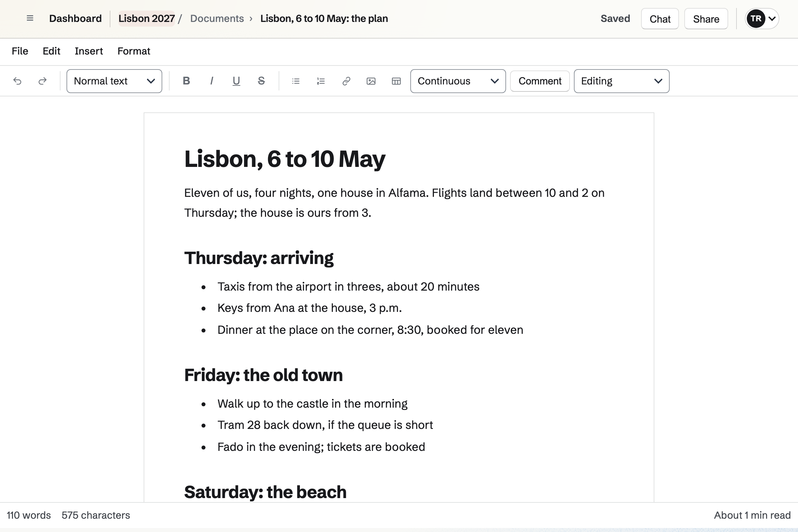
Task: Click the 'Saturday: the beach' heading
Action: coord(265,492)
